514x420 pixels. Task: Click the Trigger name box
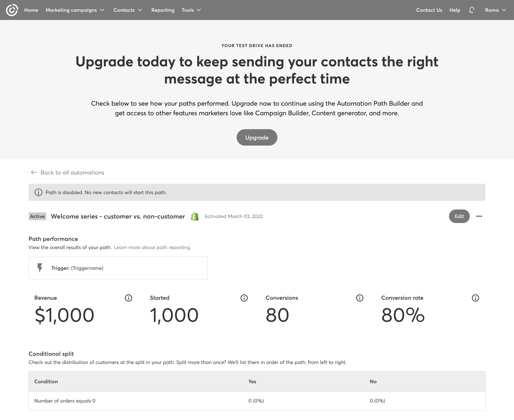118,268
